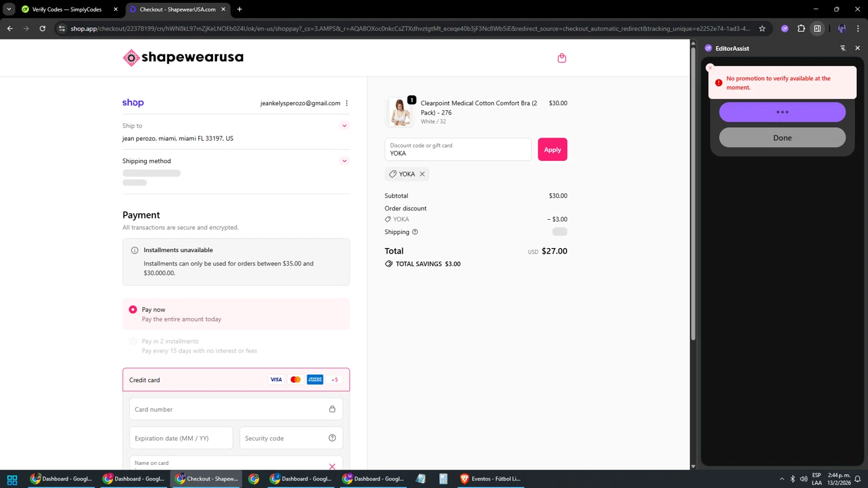Select the Credit card payment header

tap(236, 380)
